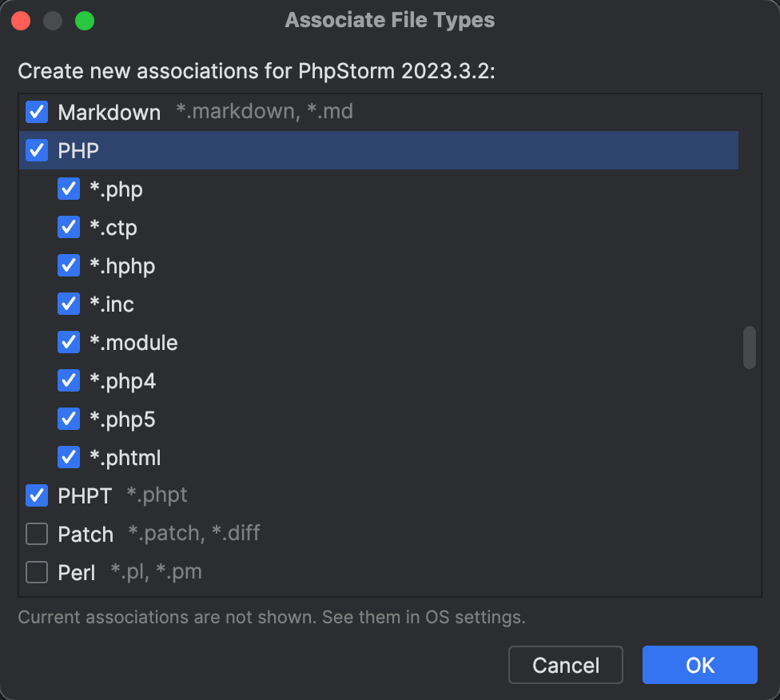This screenshot has height=700, width=780.
Task: Deselect the *.php4 checkbox
Action: 69,380
